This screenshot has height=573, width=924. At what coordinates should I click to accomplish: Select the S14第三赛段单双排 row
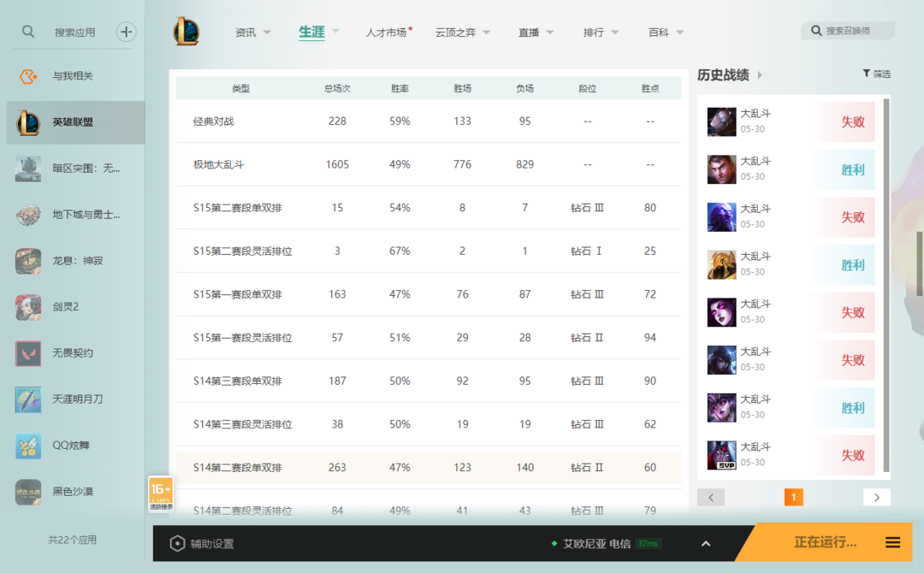pyautogui.click(x=429, y=381)
